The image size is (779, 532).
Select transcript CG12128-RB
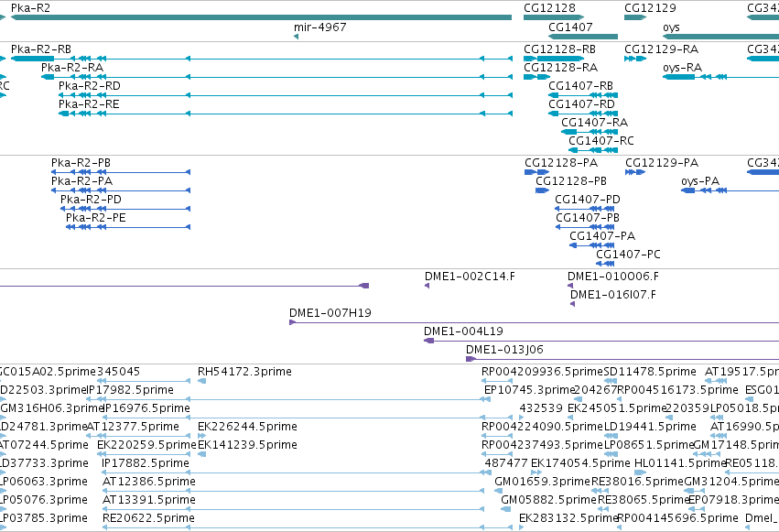(x=559, y=49)
